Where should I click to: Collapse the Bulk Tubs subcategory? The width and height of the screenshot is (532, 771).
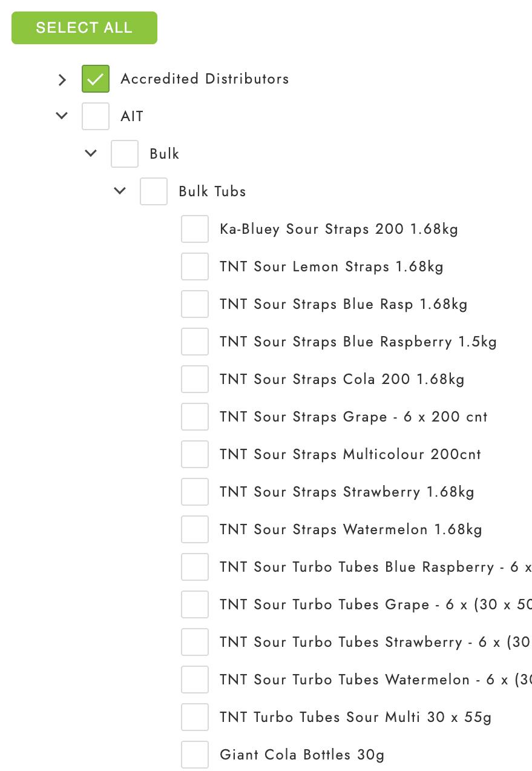point(120,191)
